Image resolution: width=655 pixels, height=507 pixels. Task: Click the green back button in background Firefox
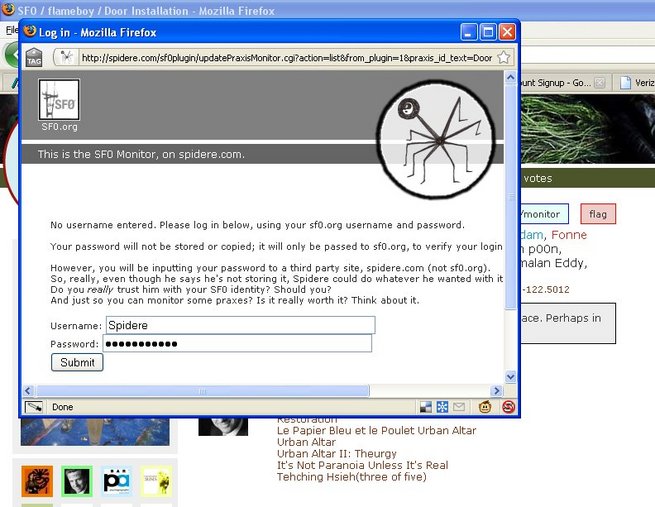[12, 54]
